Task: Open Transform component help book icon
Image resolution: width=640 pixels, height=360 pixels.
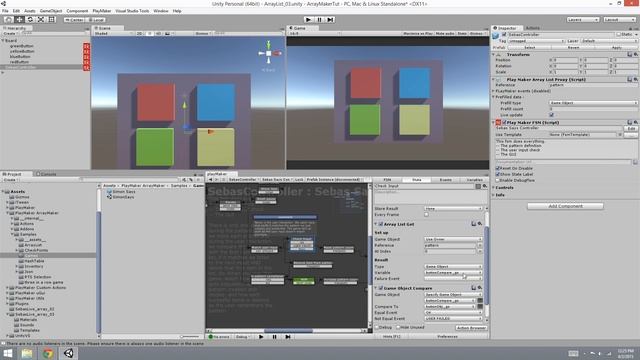Action: click(630, 54)
